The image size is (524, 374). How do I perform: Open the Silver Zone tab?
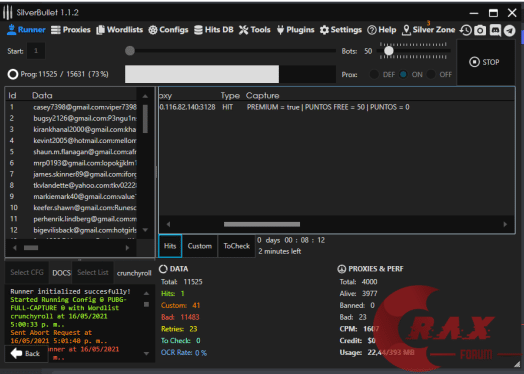(x=428, y=30)
